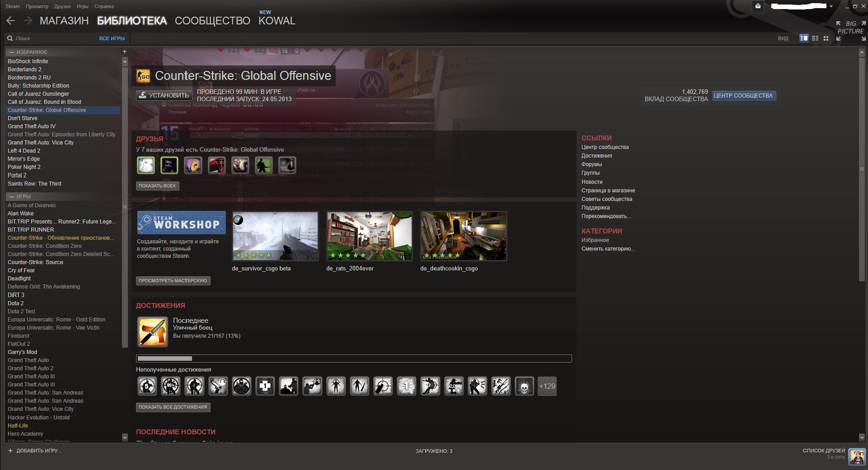Go forward with the right arrow
Image resolution: width=868 pixels, height=470 pixels.
point(28,20)
